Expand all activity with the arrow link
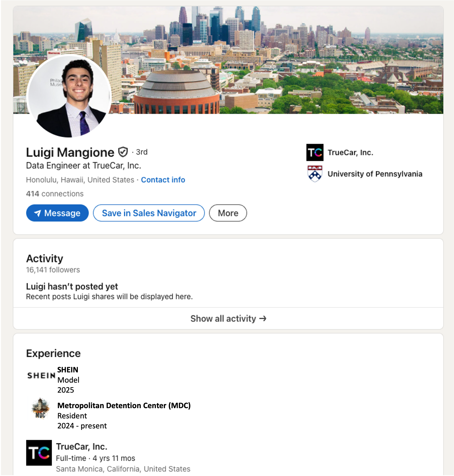Viewport: 454px width, 476px height. click(263, 318)
